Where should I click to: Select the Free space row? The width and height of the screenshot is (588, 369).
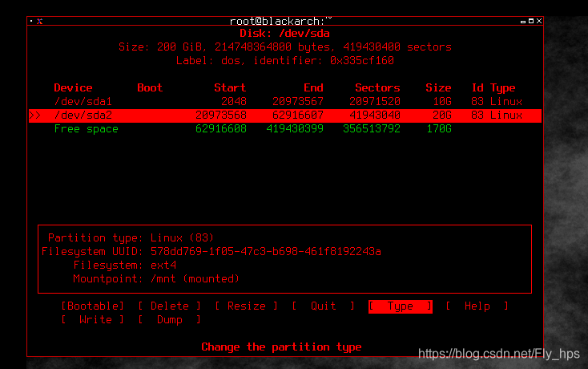(x=285, y=129)
